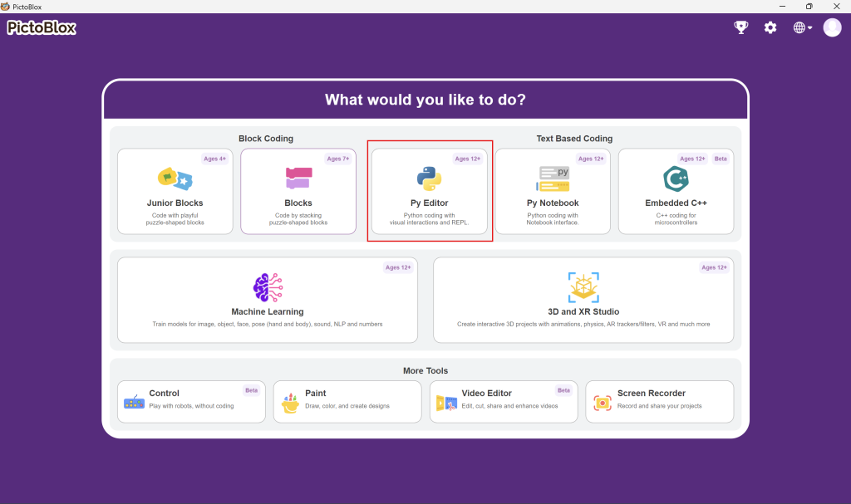Click the 'Ages 4+' badge on Junior Blocks
The height and width of the screenshot is (504, 851).
click(x=215, y=159)
